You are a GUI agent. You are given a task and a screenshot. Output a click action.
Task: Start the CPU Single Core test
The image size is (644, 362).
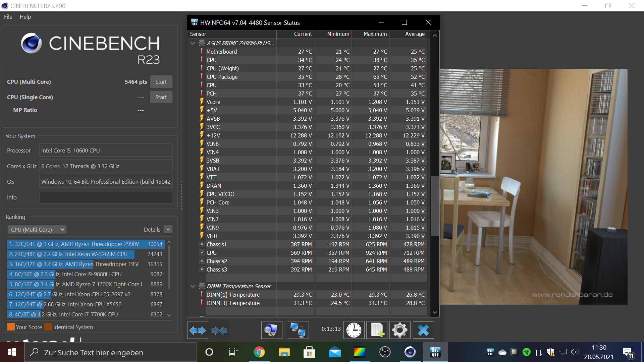(x=161, y=97)
